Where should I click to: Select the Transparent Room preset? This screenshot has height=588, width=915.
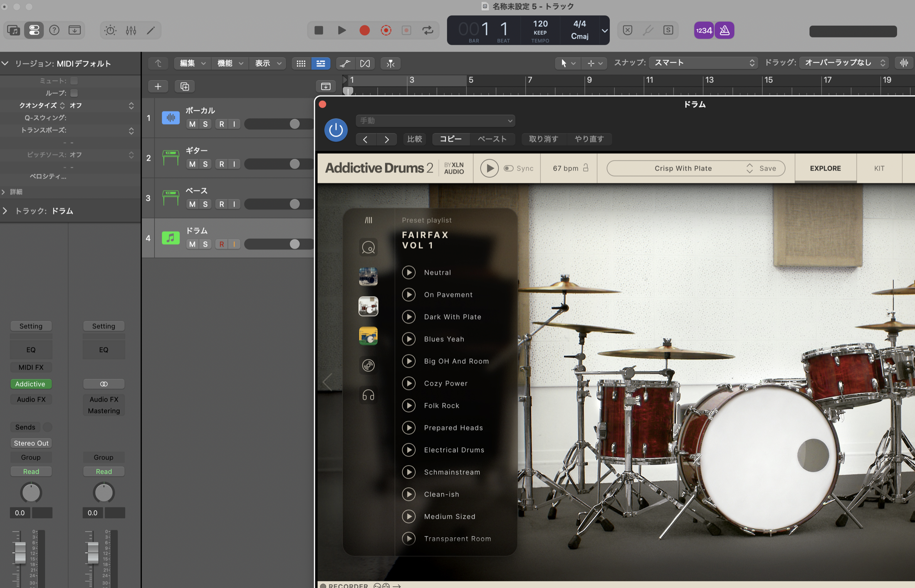[x=457, y=539]
